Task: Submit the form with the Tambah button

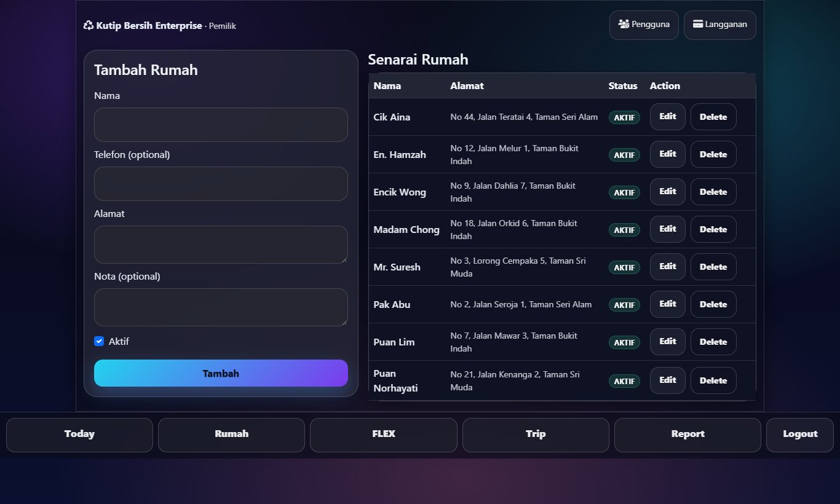Action: click(221, 373)
